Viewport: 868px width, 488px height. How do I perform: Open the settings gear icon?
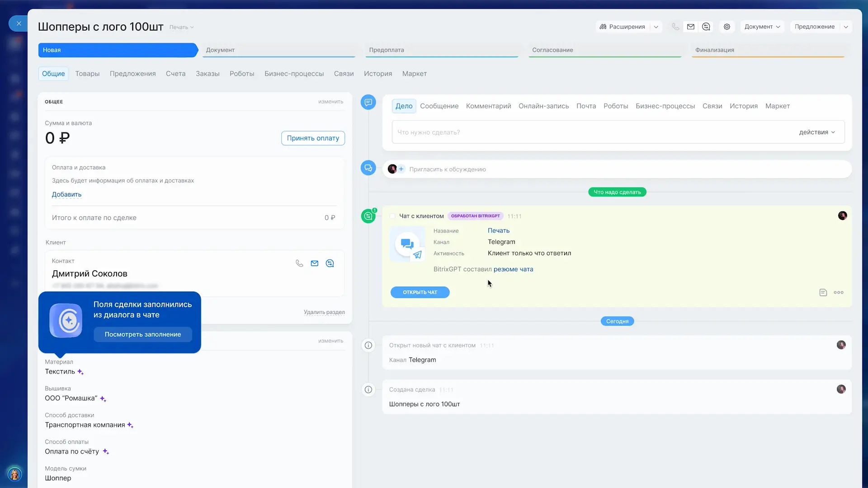point(726,27)
